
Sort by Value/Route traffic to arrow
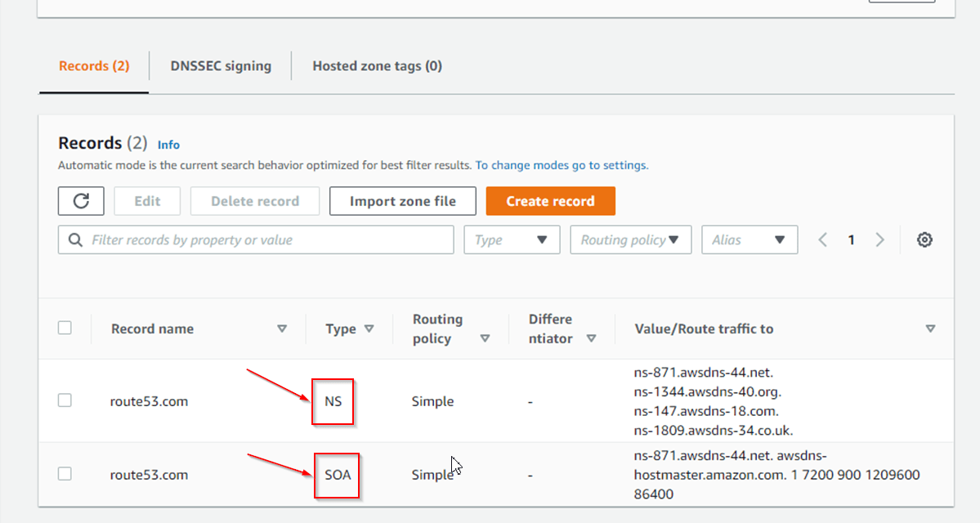(930, 329)
